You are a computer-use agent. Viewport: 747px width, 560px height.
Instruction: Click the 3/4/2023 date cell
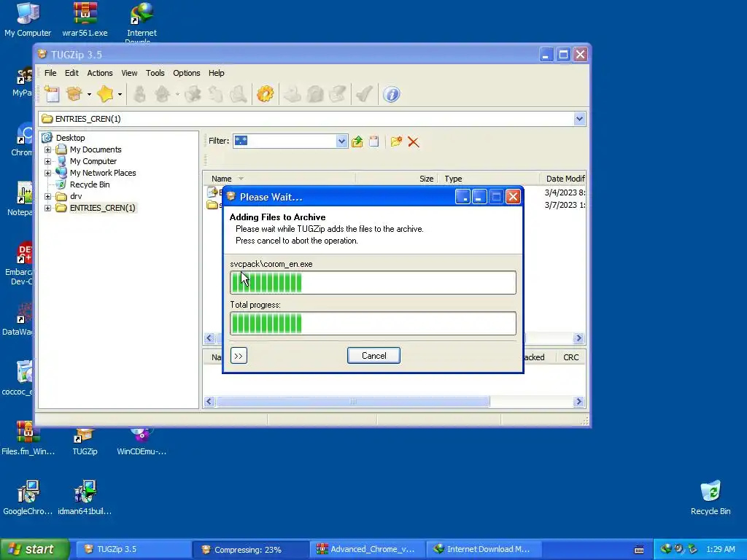[x=565, y=192]
